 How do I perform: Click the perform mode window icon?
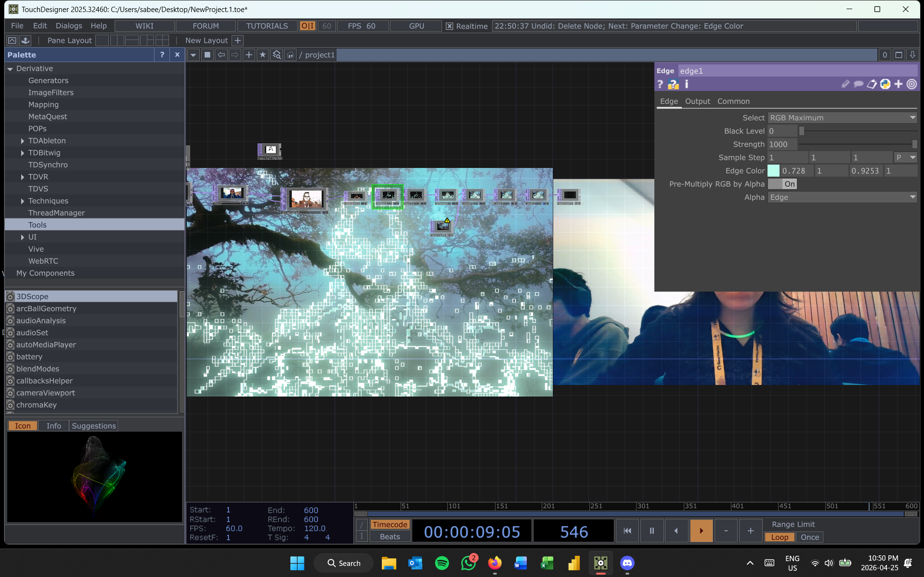pyautogui.click(x=13, y=40)
